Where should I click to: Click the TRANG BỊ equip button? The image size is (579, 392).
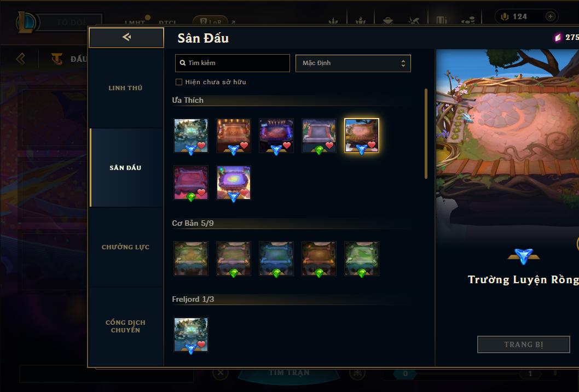click(523, 344)
